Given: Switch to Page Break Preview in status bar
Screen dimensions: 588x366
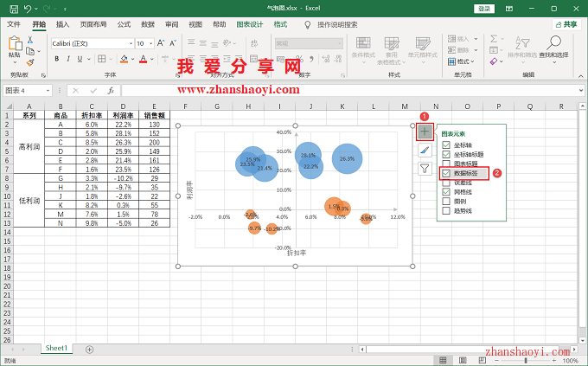Looking at the screenshot, I should pyautogui.click(x=483, y=360).
